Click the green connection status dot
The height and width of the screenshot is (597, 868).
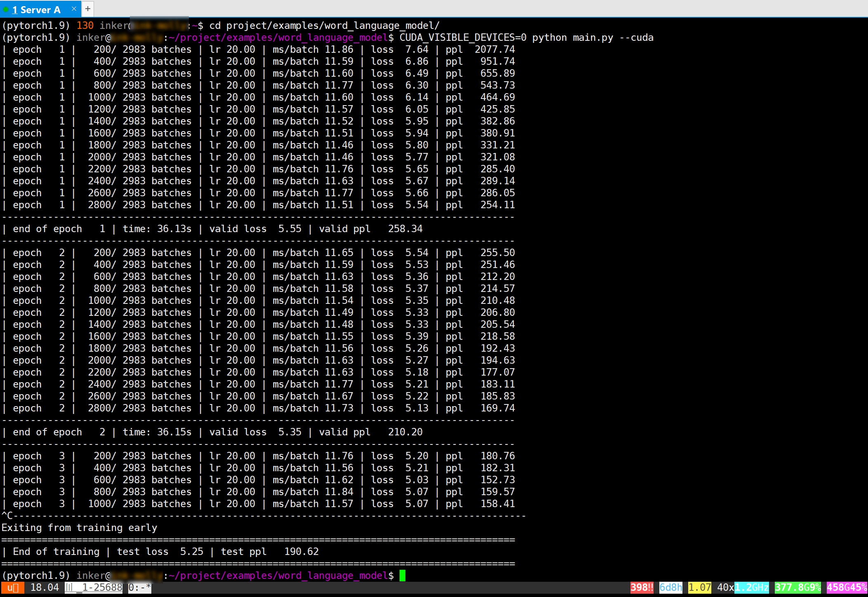coord(6,9)
